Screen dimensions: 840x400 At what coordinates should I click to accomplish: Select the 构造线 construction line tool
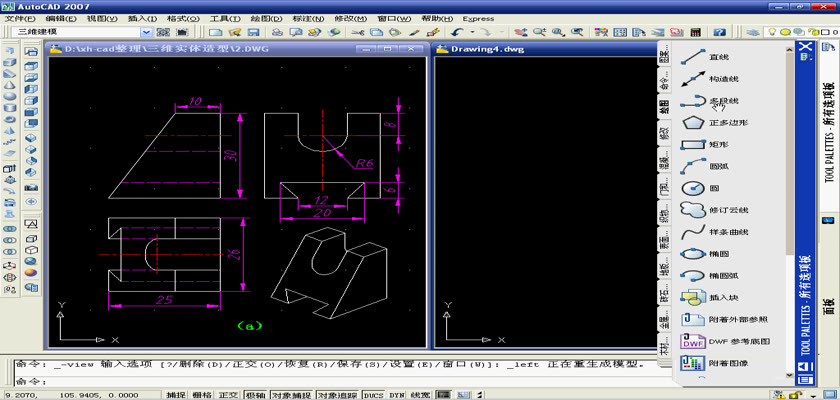coord(709,79)
